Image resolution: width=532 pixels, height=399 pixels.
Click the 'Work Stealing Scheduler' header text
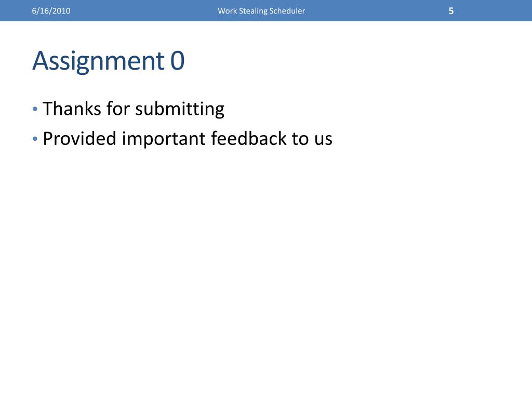click(x=261, y=11)
